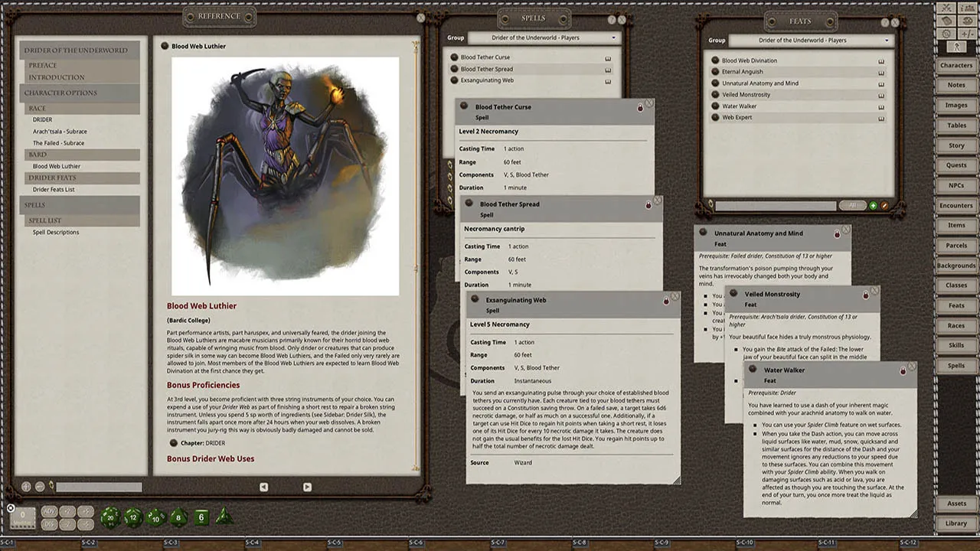
Task: Roll the green d6 die
Action: click(201, 517)
